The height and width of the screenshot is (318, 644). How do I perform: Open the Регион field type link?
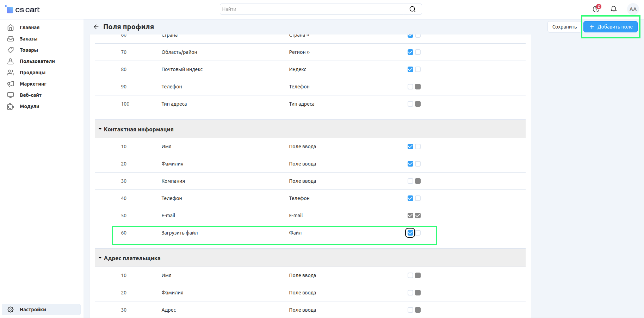tap(299, 52)
